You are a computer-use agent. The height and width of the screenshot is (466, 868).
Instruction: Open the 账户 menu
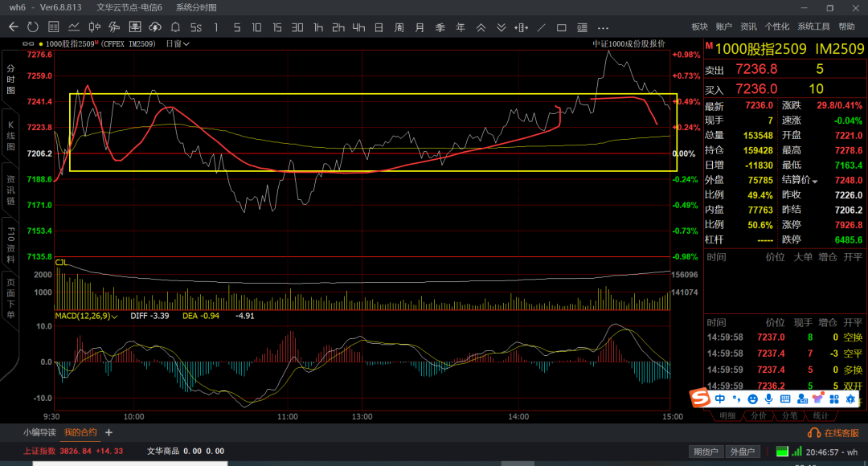coord(723,27)
